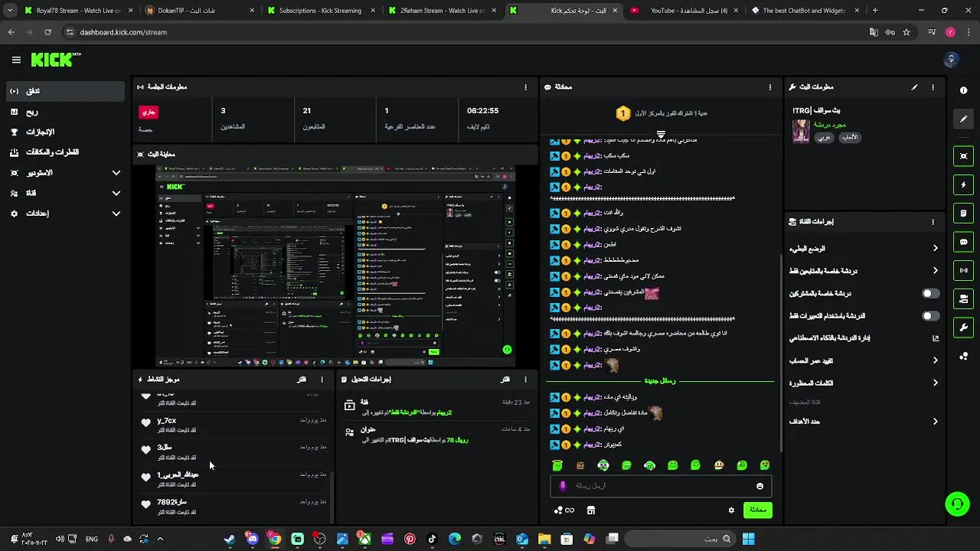The width and height of the screenshot is (980, 551).
Task: Toggle the wrench stream info widget in the right sidebar
Action: pyautogui.click(x=963, y=328)
